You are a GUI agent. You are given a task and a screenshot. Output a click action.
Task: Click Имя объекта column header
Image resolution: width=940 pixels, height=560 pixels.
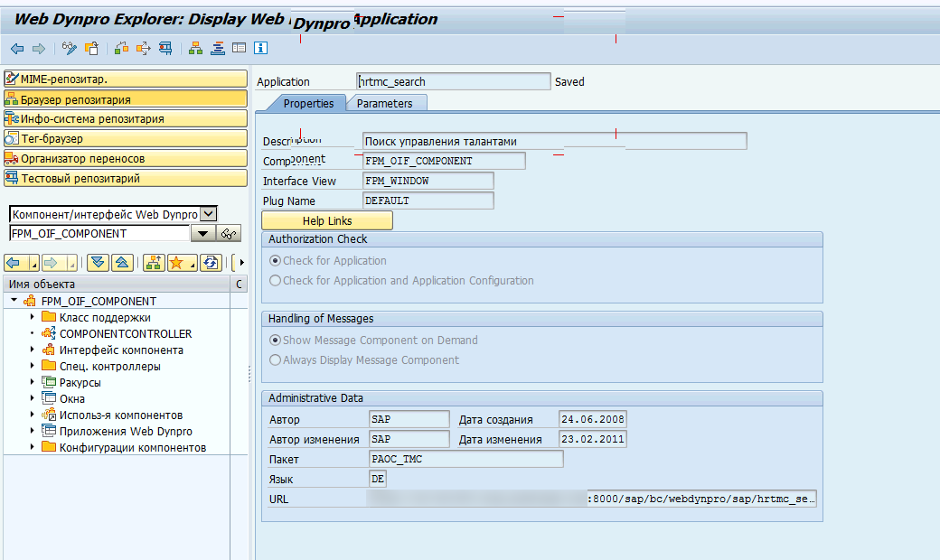point(117,284)
